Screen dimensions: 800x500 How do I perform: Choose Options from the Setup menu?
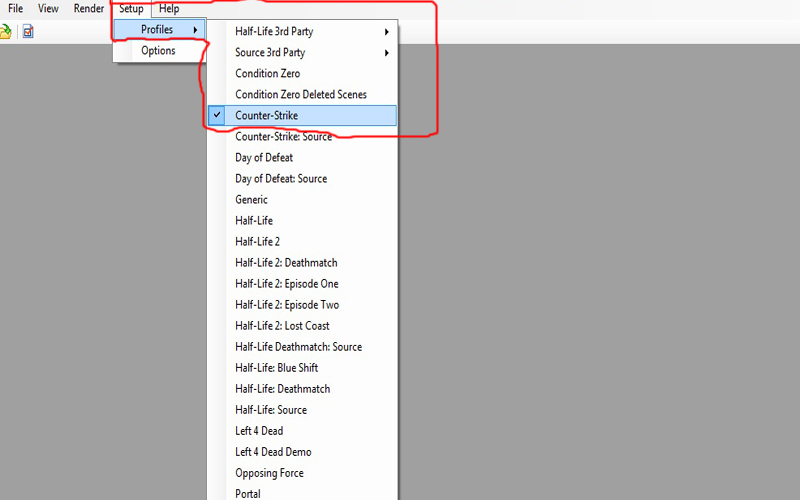(159, 51)
